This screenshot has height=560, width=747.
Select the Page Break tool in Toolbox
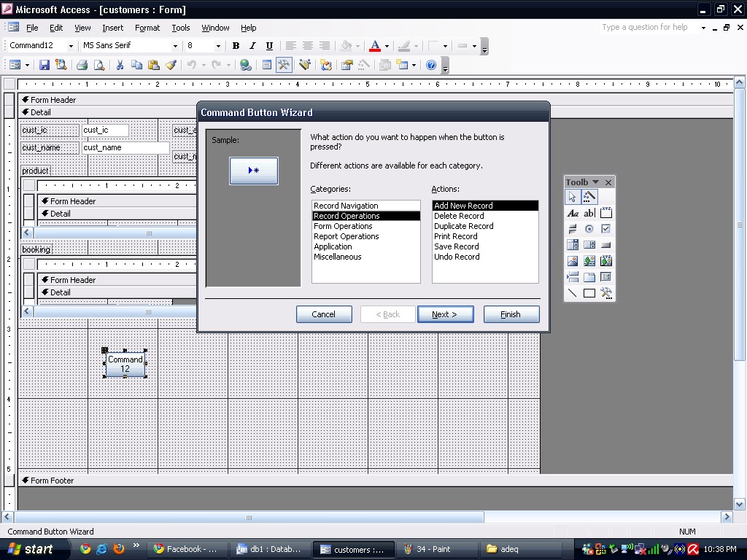click(x=573, y=277)
